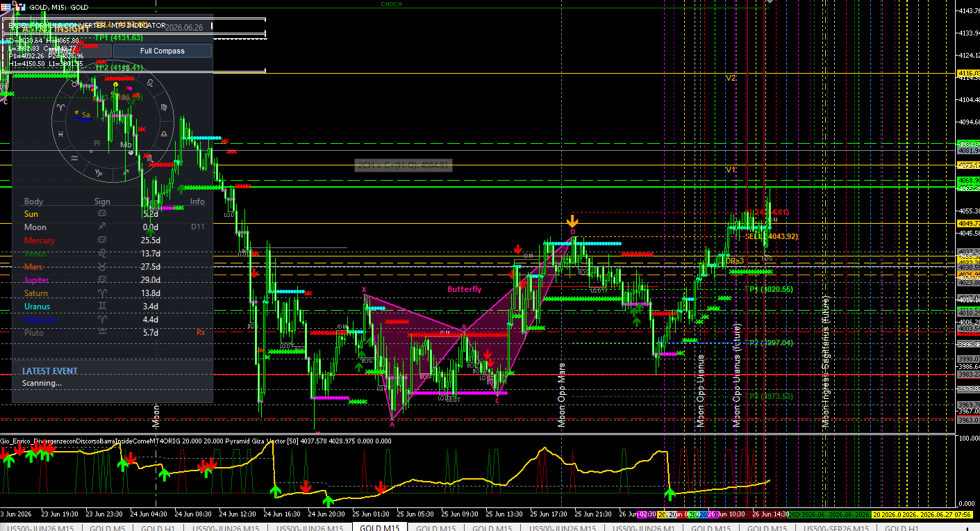Click the 4143.74 price scale label

(x=968, y=11)
